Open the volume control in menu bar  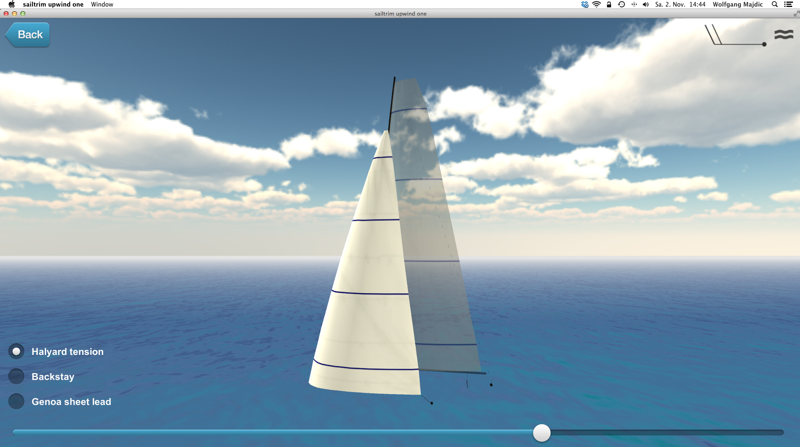tap(645, 4)
